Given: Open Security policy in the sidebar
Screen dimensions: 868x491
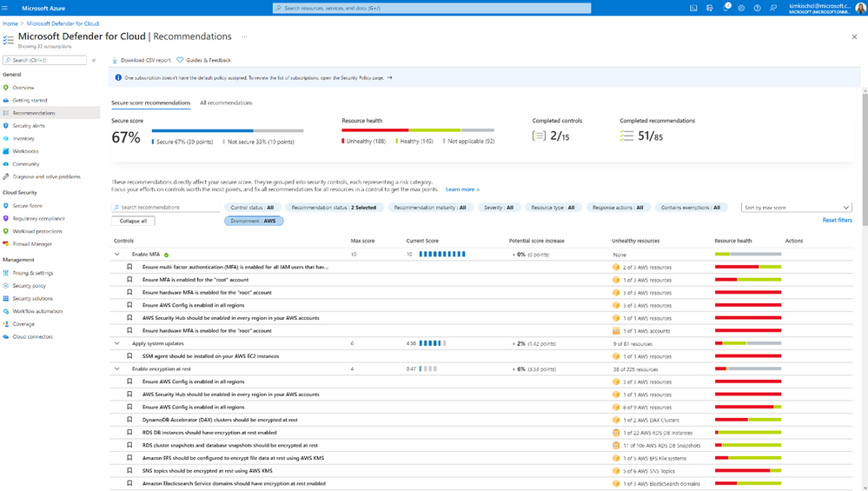Looking at the screenshot, I should 30,286.
